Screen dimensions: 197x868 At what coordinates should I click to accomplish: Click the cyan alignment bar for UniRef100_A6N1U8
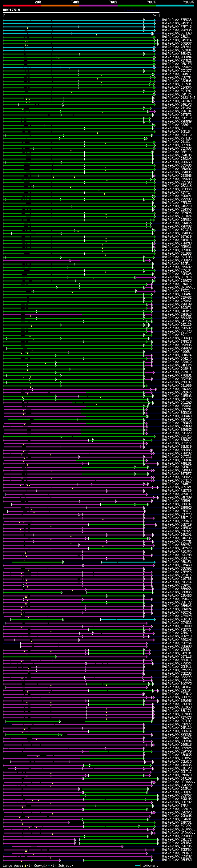[128, 619]
